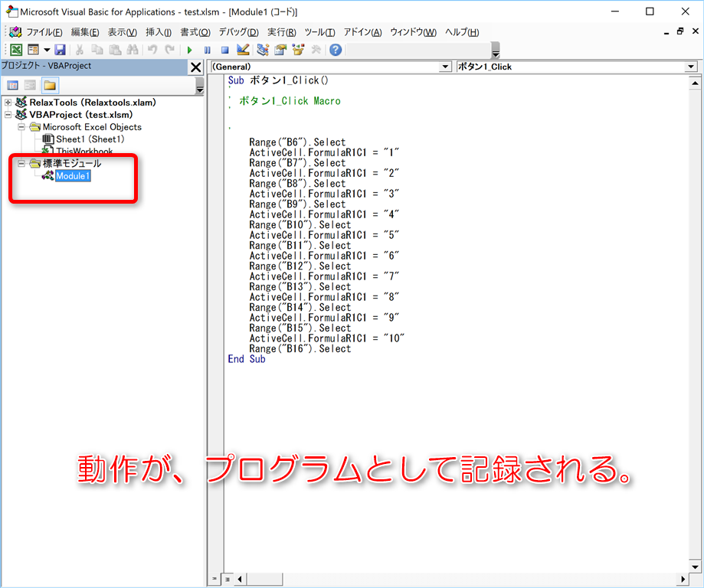
Task: Open the Object Browser icon
Action: (298, 49)
